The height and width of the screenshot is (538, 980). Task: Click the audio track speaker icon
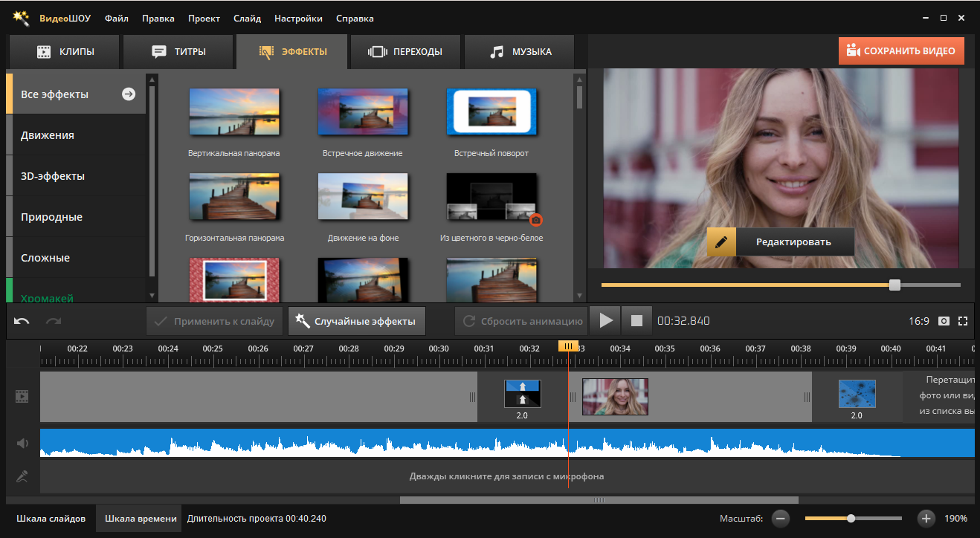coord(22,444)
